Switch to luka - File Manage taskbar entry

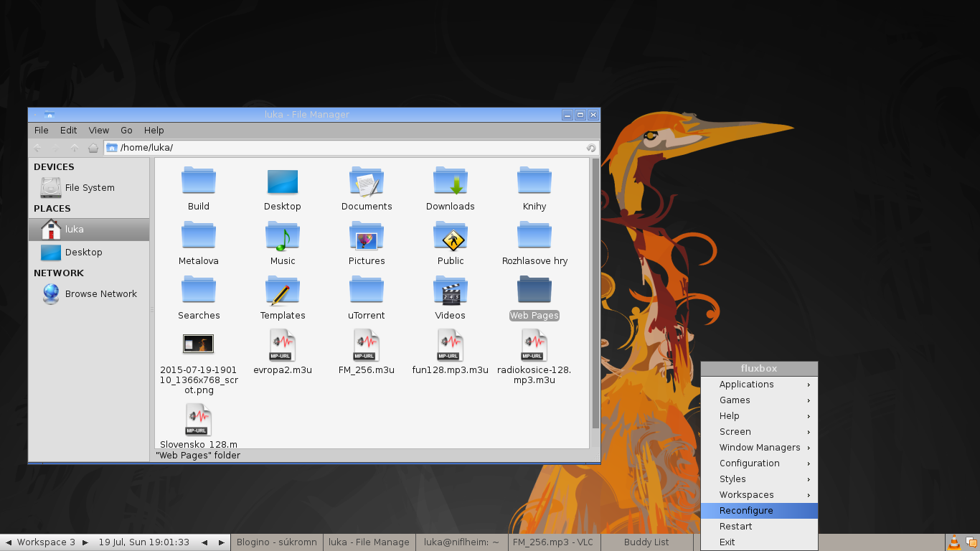(x=369, y=542)
